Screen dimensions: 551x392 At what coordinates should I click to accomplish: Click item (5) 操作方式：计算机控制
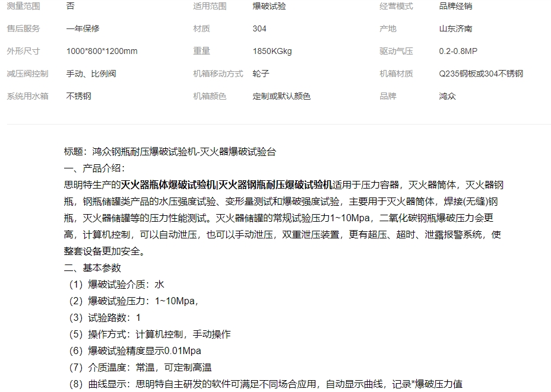(150, 334)
